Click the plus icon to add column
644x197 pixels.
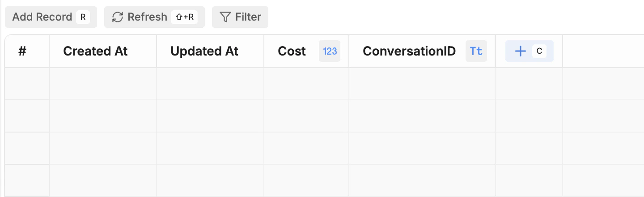click(520, 51)
